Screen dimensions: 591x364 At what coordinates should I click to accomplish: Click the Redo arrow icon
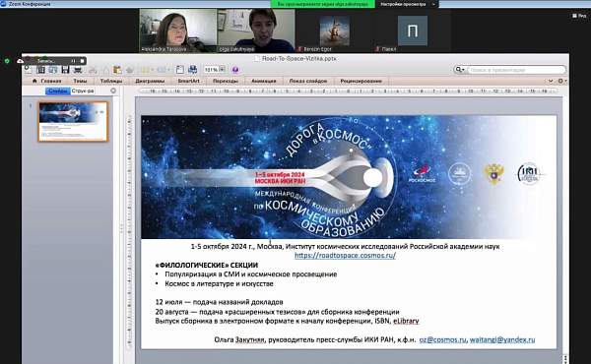pyautogui.click(x=161, y=70)
